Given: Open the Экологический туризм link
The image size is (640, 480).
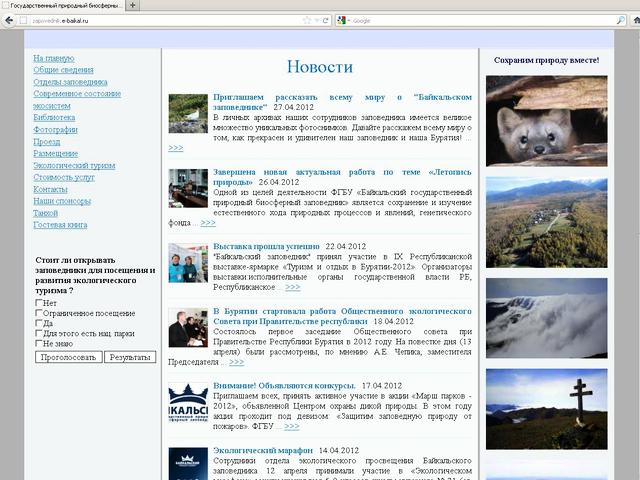Looking at the screenshot, I should click(x=74, y=165).
